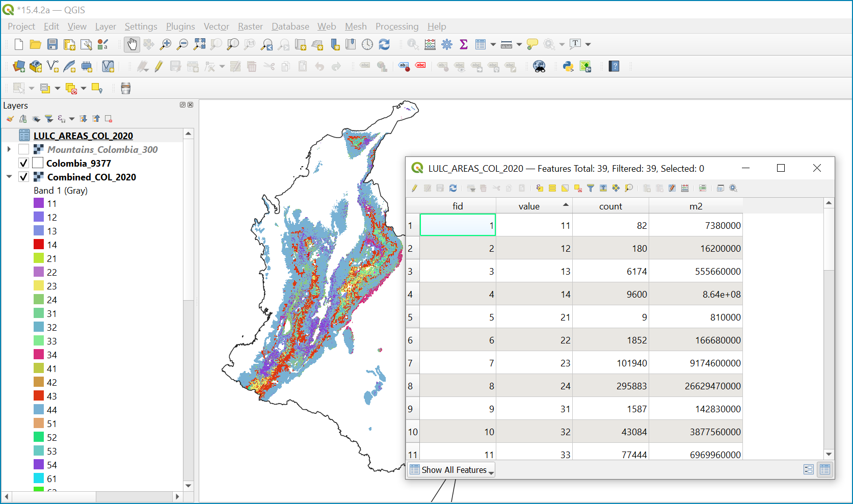Open the Field Calculator abacus icon
This screenshot has width=853, height=504.
[430, 44]
